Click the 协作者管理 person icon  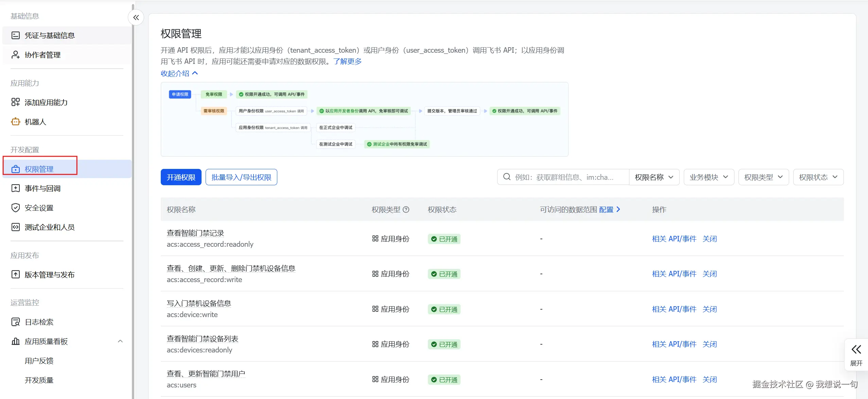click(x=16, y=55)
